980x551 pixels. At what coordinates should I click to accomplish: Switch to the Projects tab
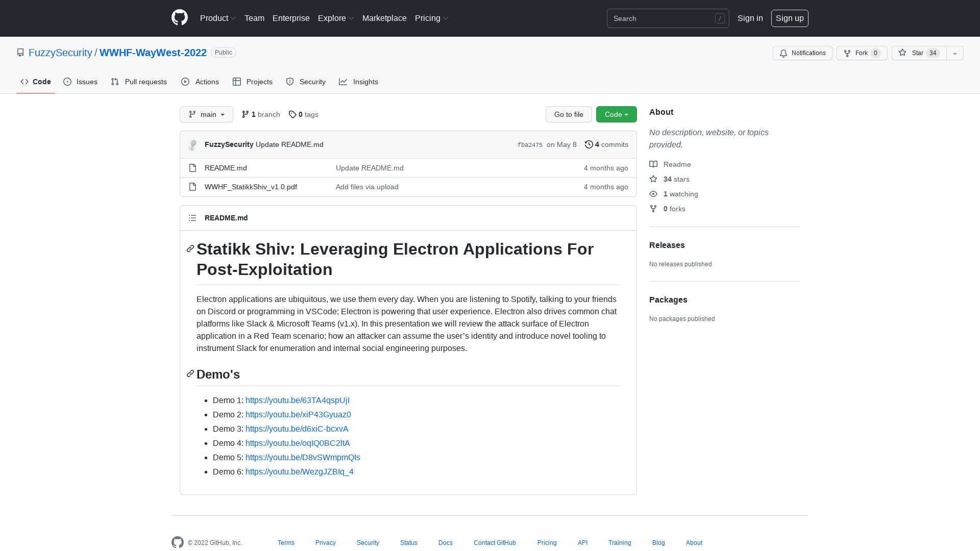tap(253, 82)
